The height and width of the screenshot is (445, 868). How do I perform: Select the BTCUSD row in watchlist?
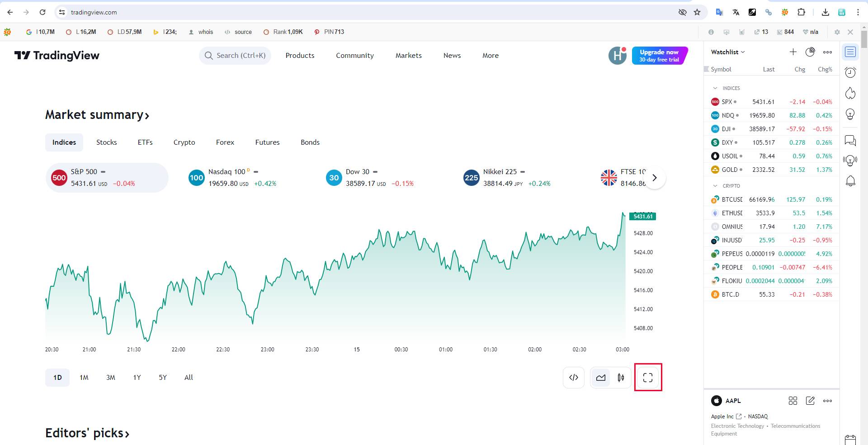click(772, 199)
